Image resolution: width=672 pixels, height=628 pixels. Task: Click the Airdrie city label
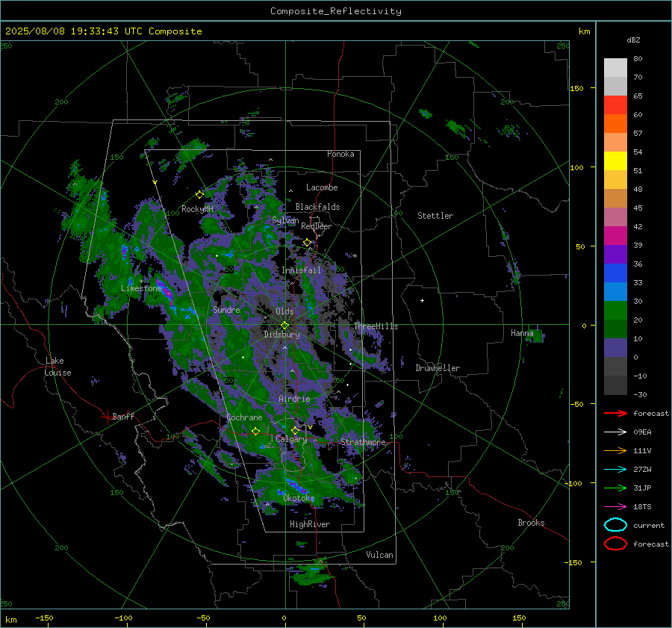[x=294, y=399]
